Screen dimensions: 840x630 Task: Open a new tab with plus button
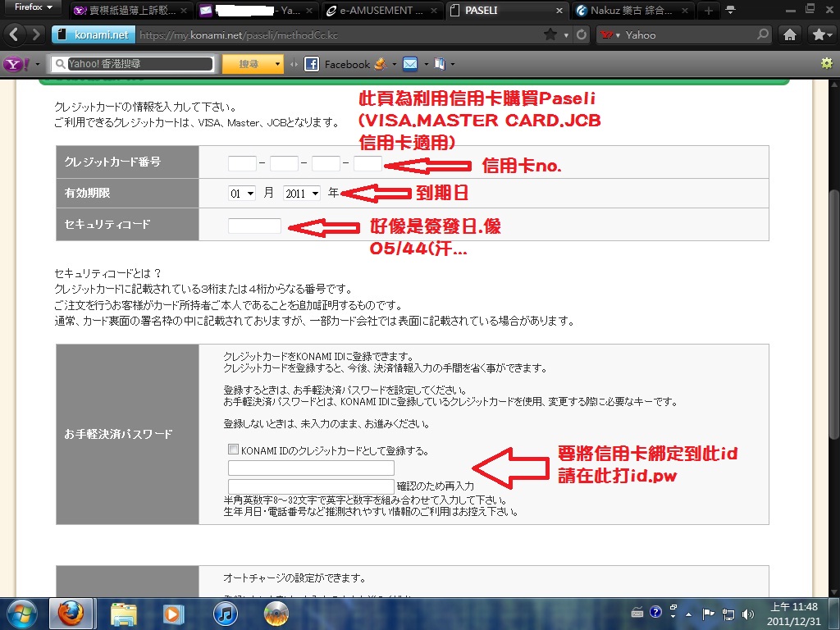pos(708,11)
